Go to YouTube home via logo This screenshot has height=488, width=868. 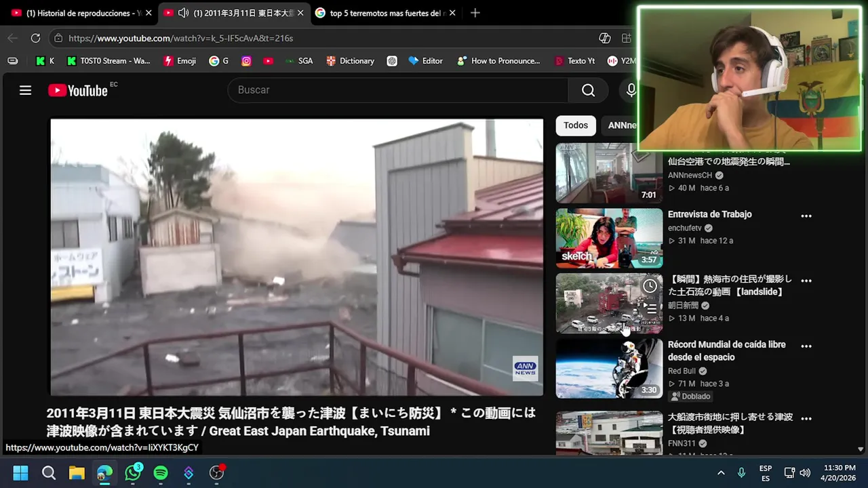coord(77,90)
